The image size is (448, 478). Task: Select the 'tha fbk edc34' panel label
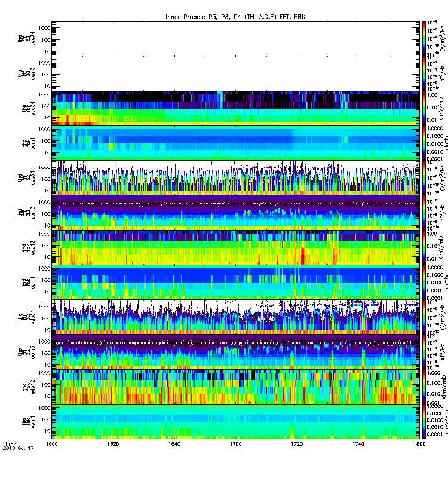pos(29,108)
